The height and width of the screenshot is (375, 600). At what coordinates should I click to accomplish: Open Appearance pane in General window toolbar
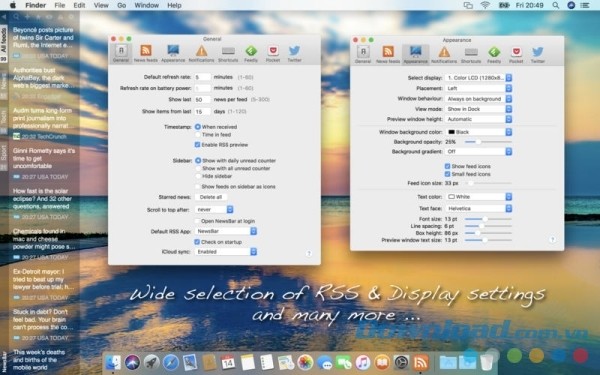(173, 53)
